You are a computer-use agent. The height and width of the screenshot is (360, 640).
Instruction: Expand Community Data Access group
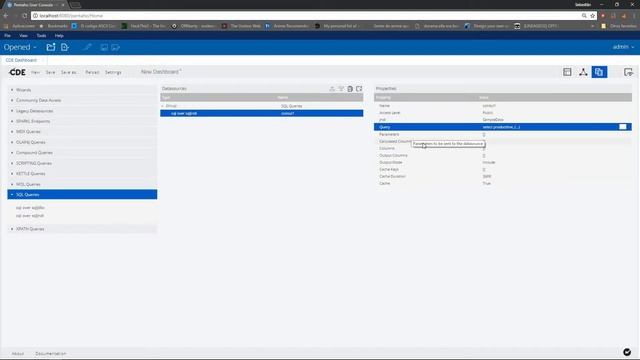pyautogui.click(x=82, y=100)
